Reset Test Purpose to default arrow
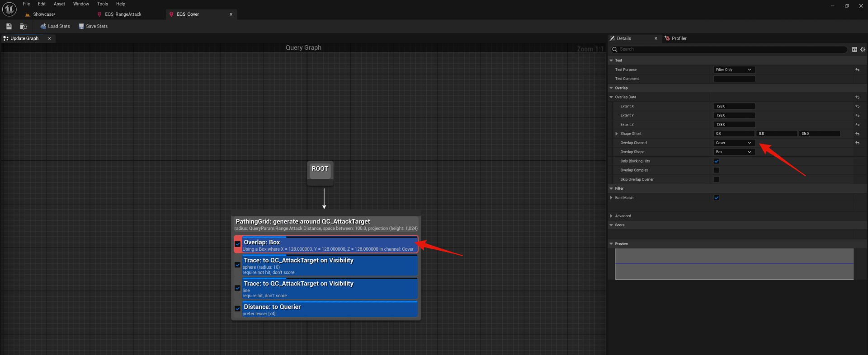868x355 pixels. tap(857, 70)
